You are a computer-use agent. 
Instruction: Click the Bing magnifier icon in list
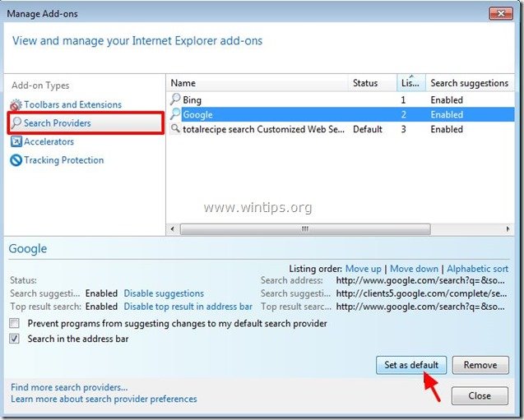175,99
